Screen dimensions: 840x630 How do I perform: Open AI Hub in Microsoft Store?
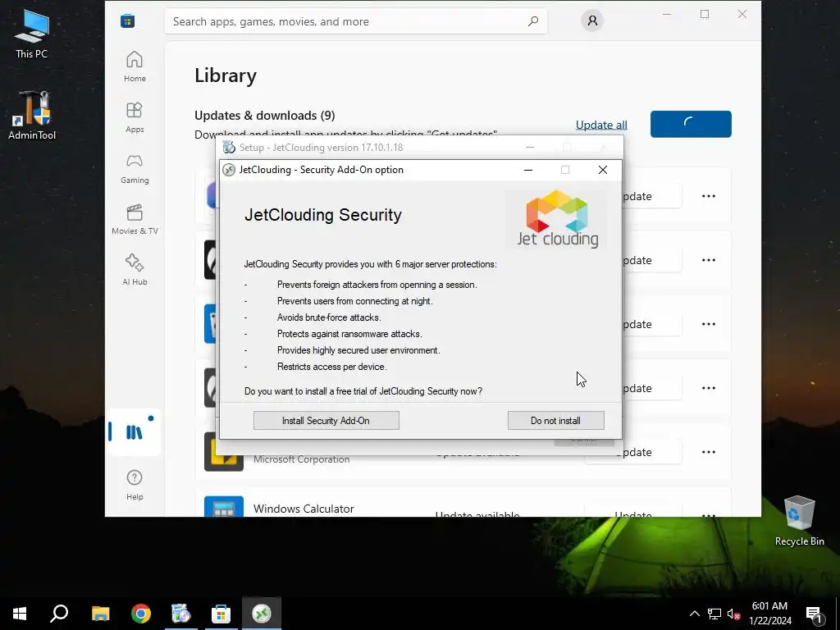pos(135,270)
